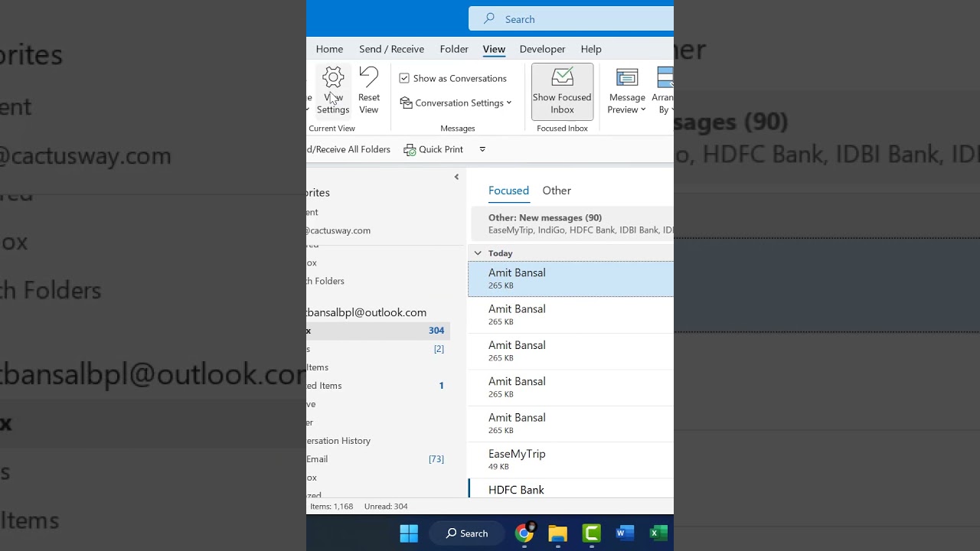Open the Developer ribbon tab
Image resolution: width=980 pixels, height=551 pixels.
pyautogui.click(x=542, y=49)
